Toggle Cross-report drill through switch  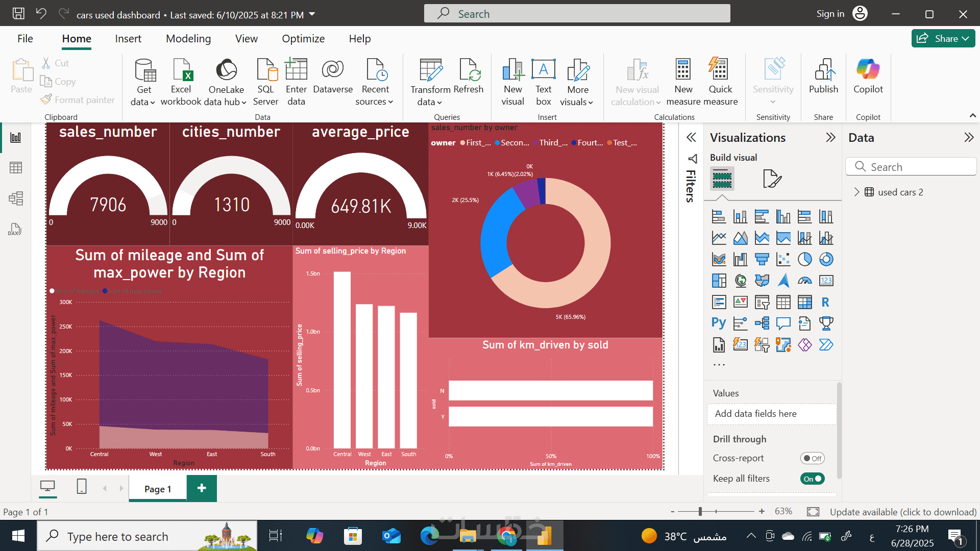point(812,458)
